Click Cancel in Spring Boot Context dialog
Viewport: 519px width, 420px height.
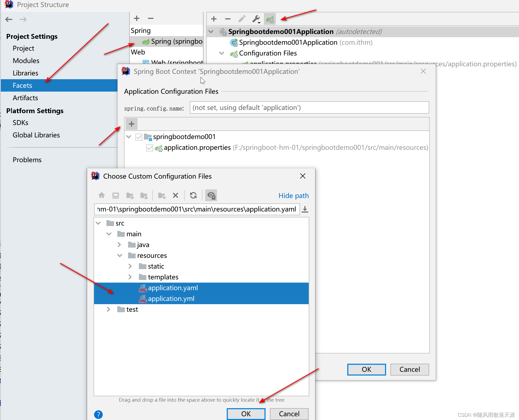tap(410, 369)
